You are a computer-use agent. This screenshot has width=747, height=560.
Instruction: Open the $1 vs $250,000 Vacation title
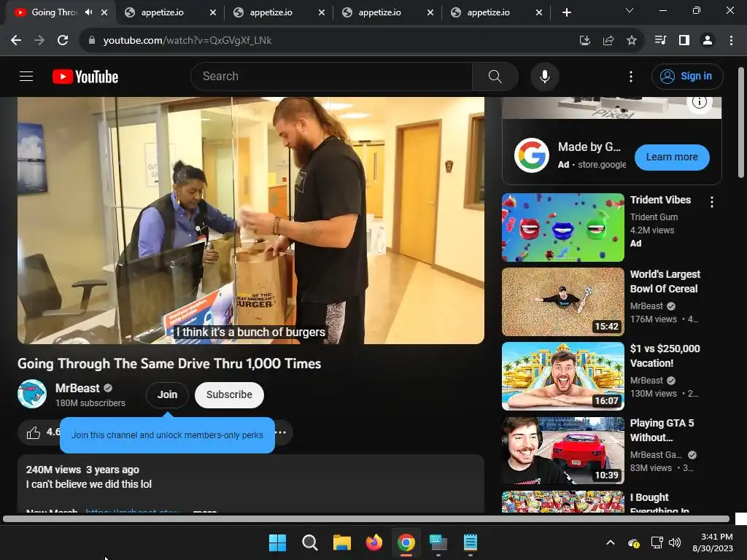(x=665, y=356)
